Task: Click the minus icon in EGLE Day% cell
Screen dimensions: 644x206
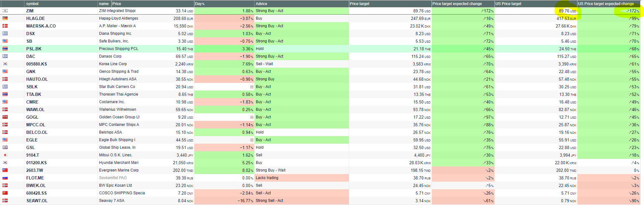Action: pyautogui.click(x=252, y=140)
